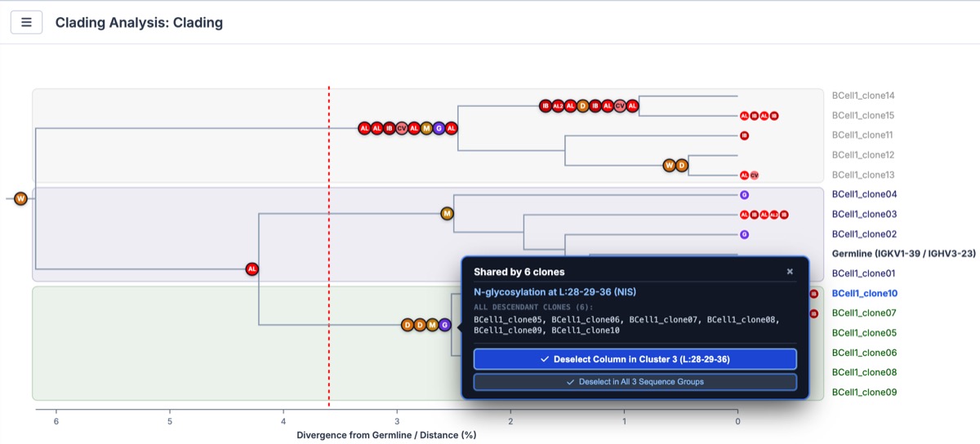Select D badge on the clone14/clone15 branch
The width and height of the screenshot is (980, 444).
pos(582,106)
